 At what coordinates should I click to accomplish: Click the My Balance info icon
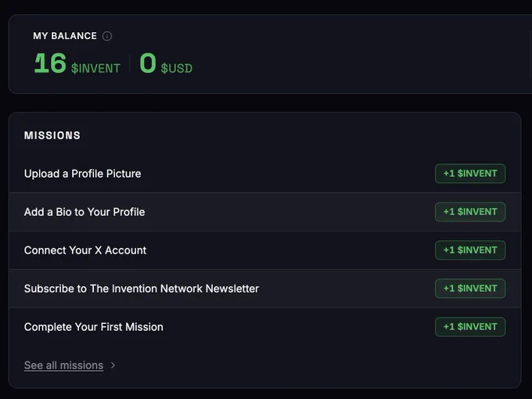107,36
